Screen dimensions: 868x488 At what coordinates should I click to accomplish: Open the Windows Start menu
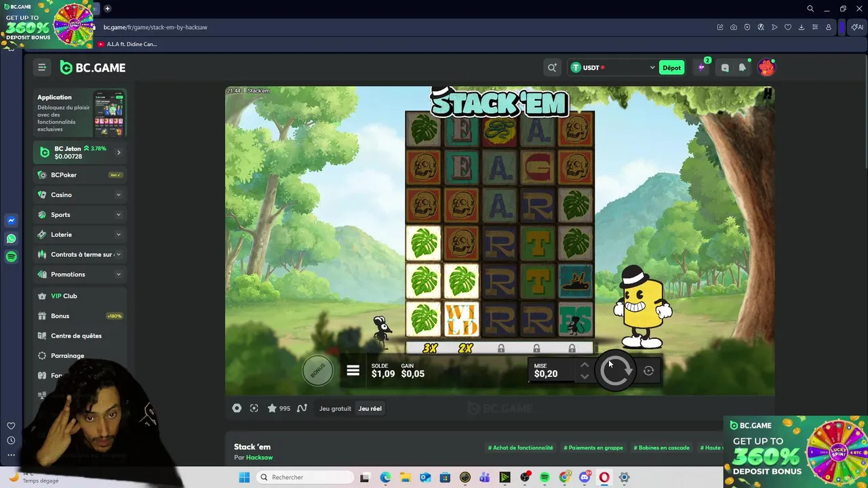tap(244, 477)
